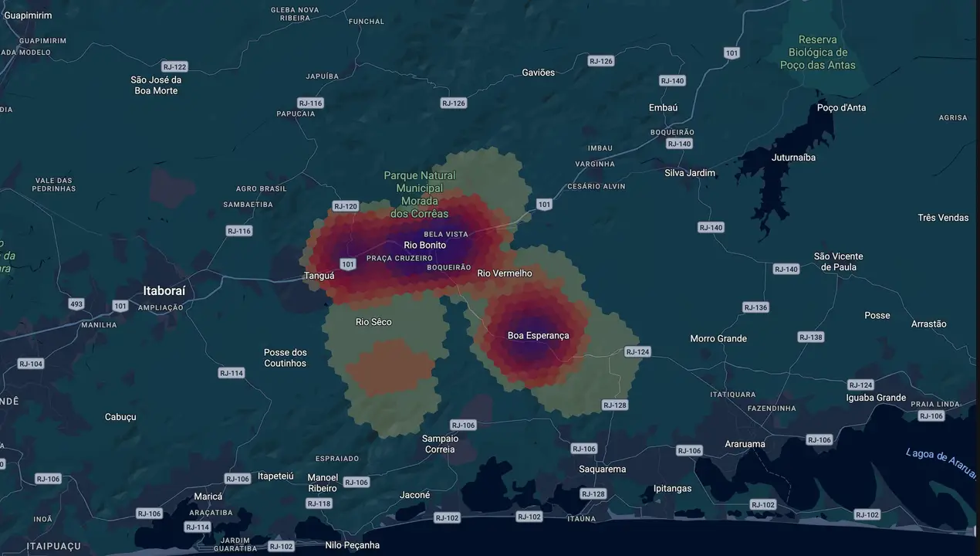Select the Agro Brasil label
The image size is (980, 556).
pos(262,188)
